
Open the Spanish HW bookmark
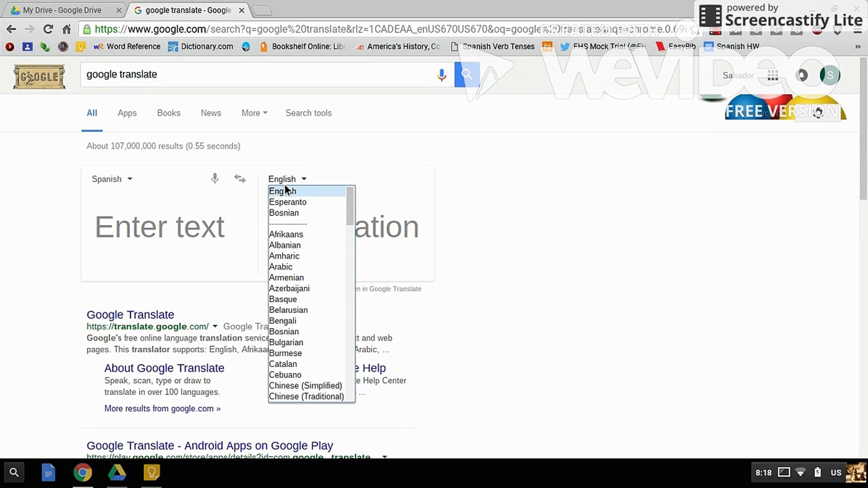(731, 47)
